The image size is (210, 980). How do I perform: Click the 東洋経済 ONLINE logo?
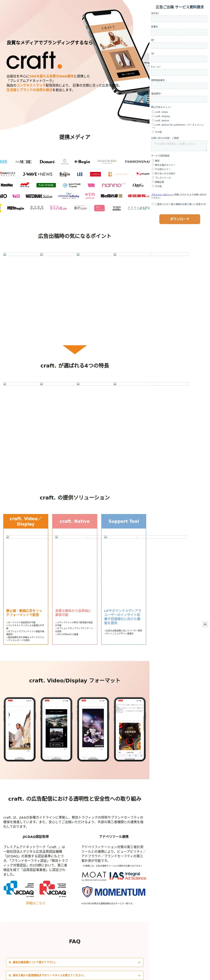(x=37, y=208)
